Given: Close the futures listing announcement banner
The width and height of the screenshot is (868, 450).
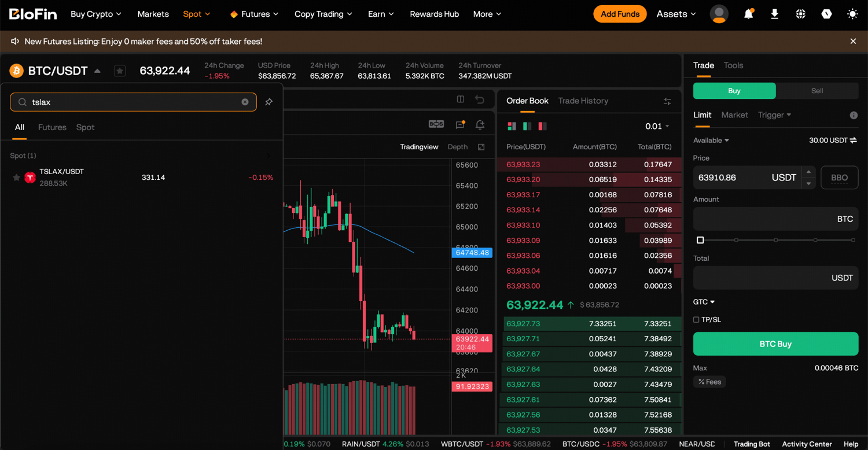Looking at the screenshot, I should click(853, 41).
